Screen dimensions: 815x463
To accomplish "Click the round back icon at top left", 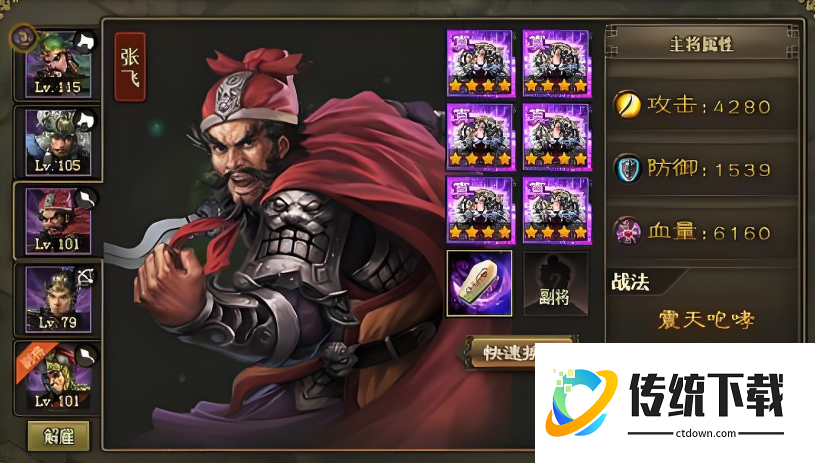I will [23, 37].
